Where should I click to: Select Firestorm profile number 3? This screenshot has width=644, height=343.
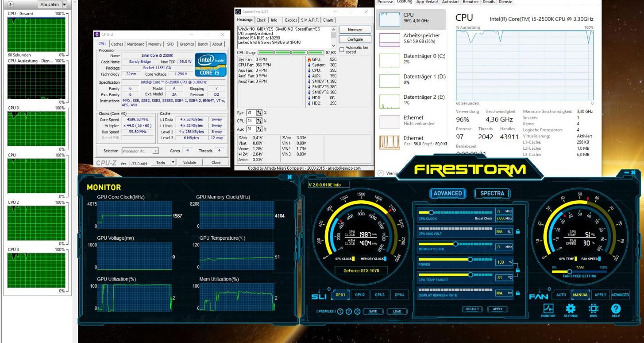coord(358,312)
